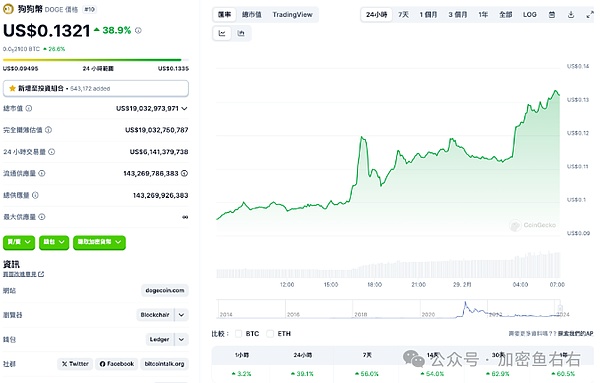The width and height of the screenshot is (600, 383).
Task: Open bitcointalk.org community link
Action: 165,364
